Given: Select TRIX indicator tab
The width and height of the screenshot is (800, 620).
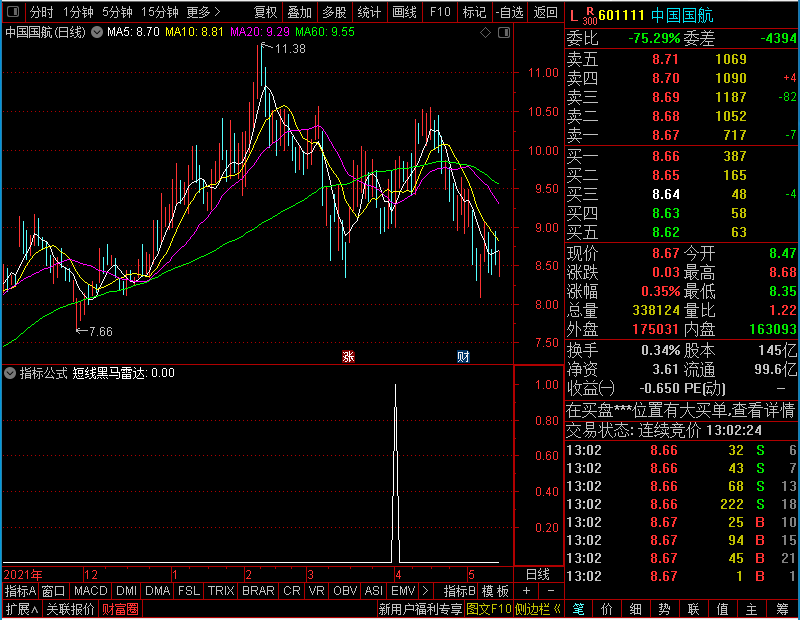Looking at the screenshot, I should (x=221, y=591).
